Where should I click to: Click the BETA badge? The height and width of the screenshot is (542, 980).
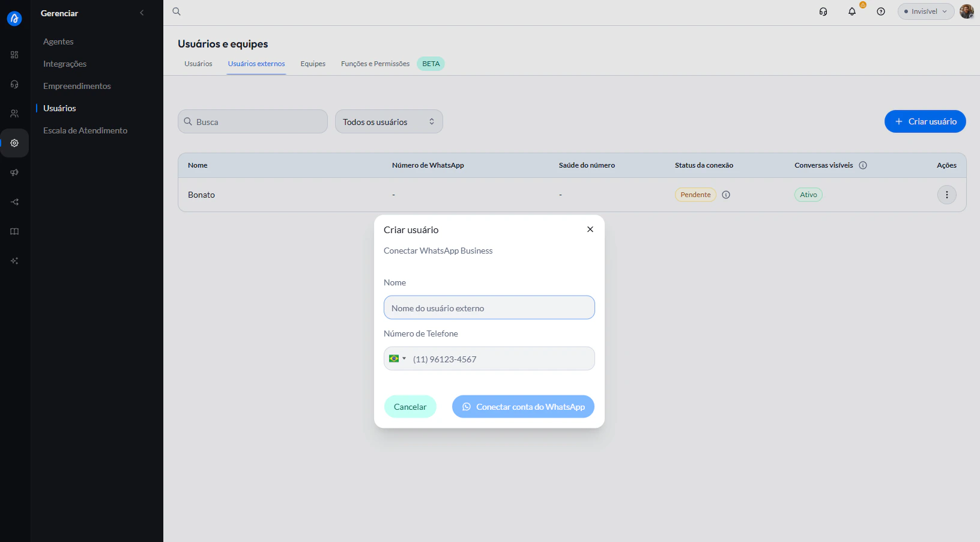(431, 64)
